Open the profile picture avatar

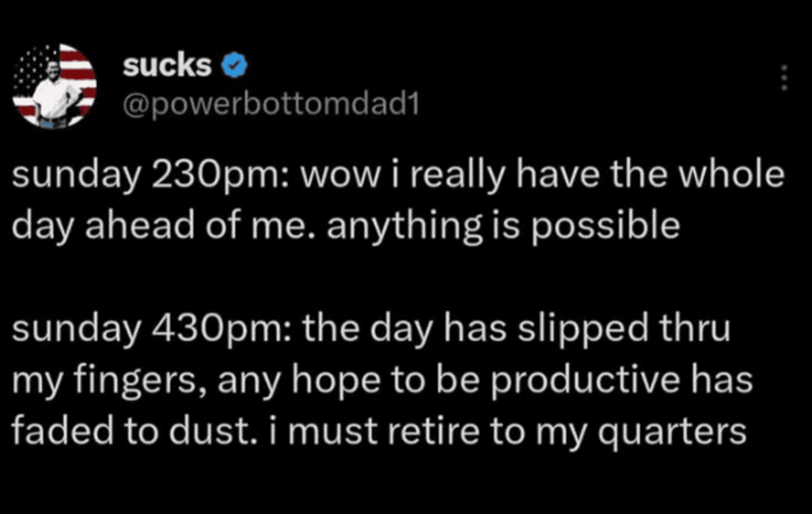tap(55, 85)
